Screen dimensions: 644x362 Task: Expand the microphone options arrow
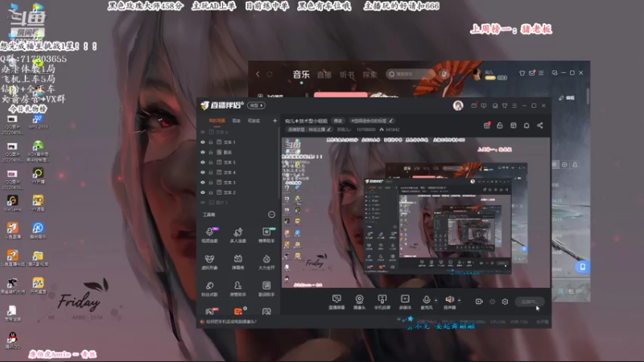point(436,300)
